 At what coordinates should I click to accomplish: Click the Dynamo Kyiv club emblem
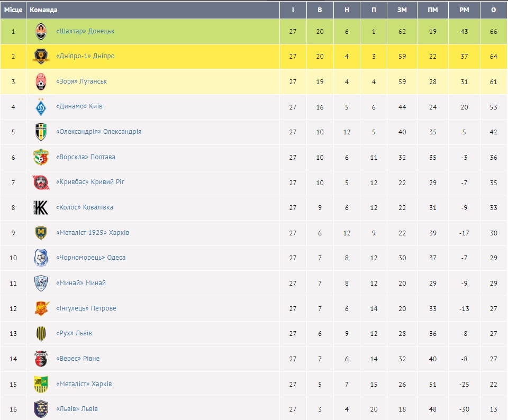tap(41, 107)
